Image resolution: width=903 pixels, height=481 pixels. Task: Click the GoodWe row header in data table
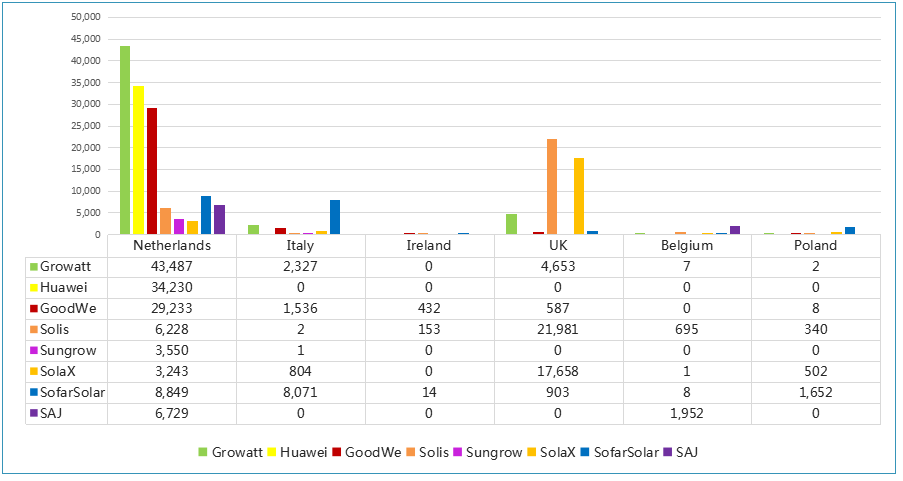click(66, 309)
